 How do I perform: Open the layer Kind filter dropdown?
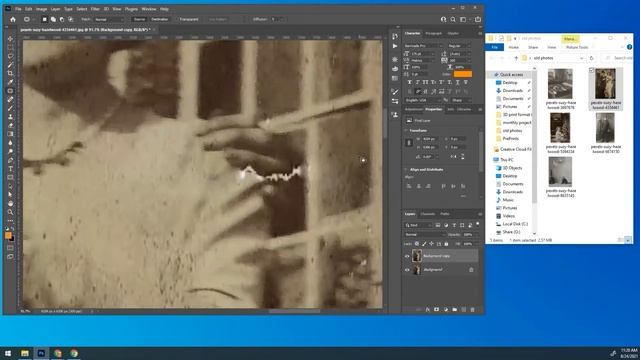[x=419, y=225]
